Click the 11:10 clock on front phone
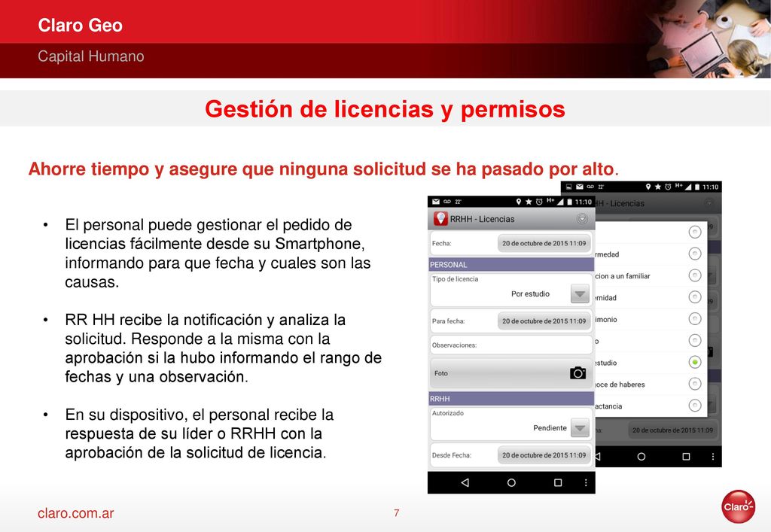771x532 pixels. pyautogui.click(x=584, y=202)
